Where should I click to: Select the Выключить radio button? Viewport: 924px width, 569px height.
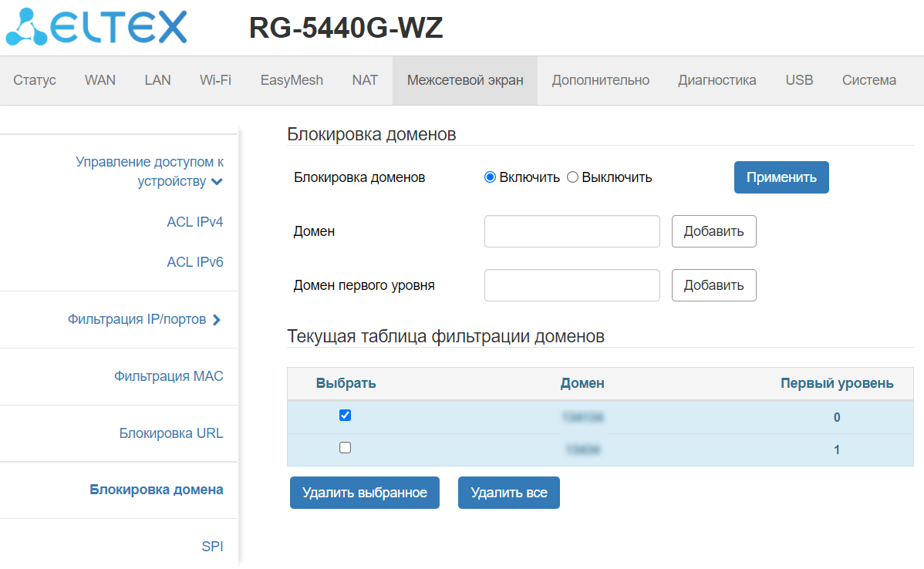coord(572,177)
